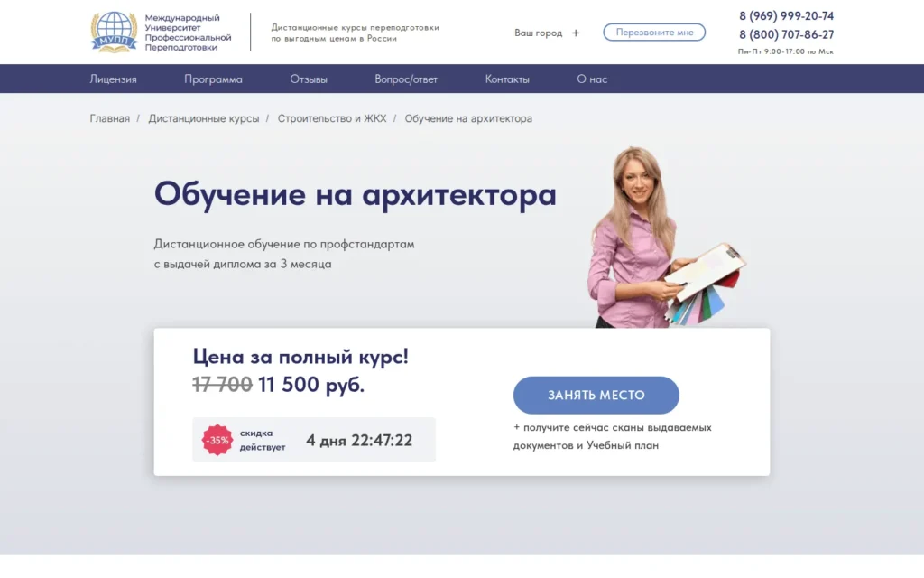Click Перезвоните мне button
This screenshot has height=578, width=924.
(x=654, y=33)
